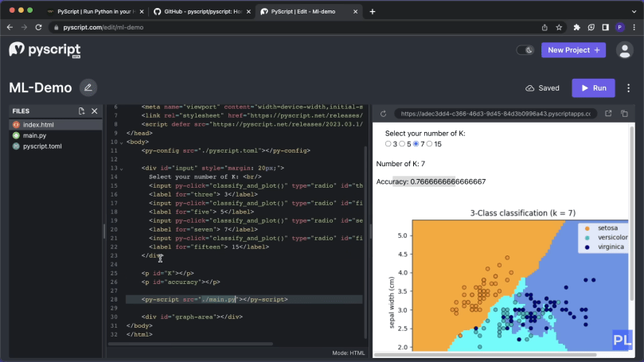Toggle the browser side panel
Viewport: 644px width, 362px height.
click(x=606, y=27)
